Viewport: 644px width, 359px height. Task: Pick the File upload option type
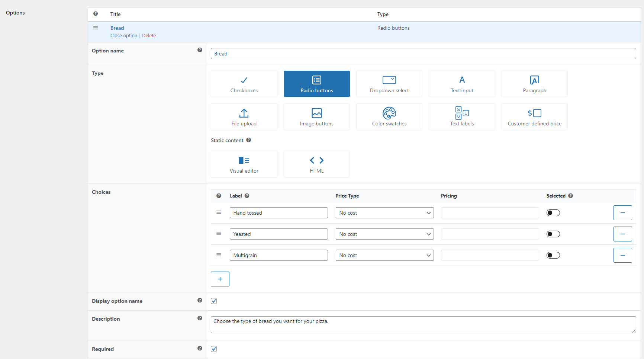[244, 117]
